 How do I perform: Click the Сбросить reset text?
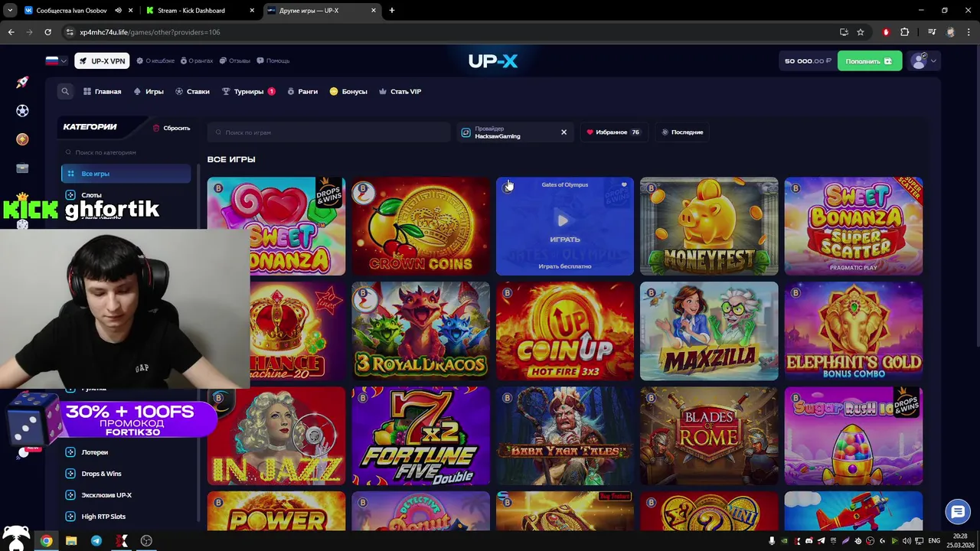[x=177, y=128]
